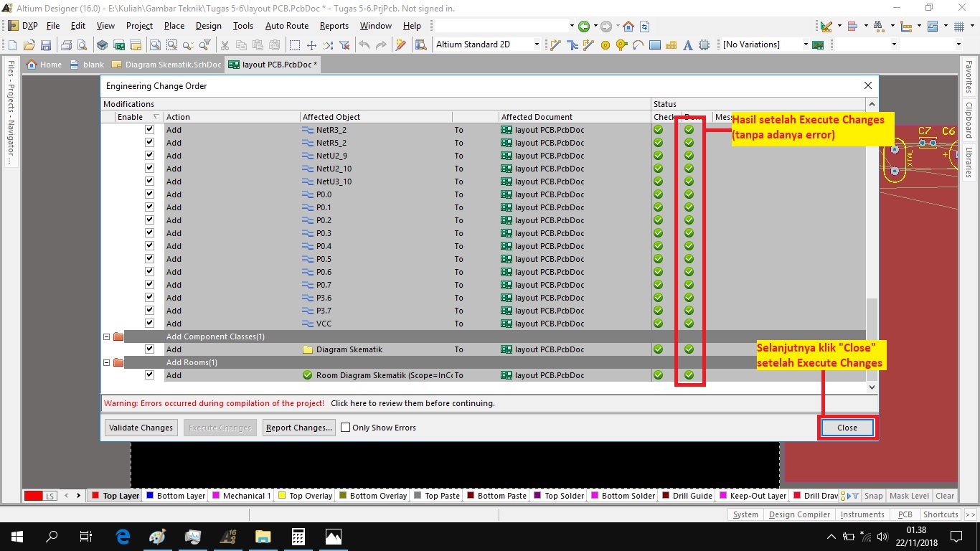Click the Validate Changes button

click(x=141, y=428)
